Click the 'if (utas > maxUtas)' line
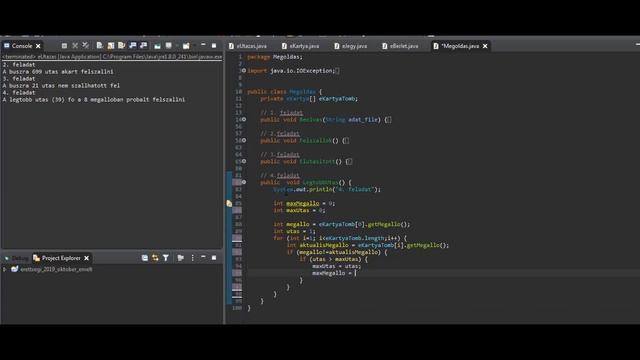 [x=333, y=259]
